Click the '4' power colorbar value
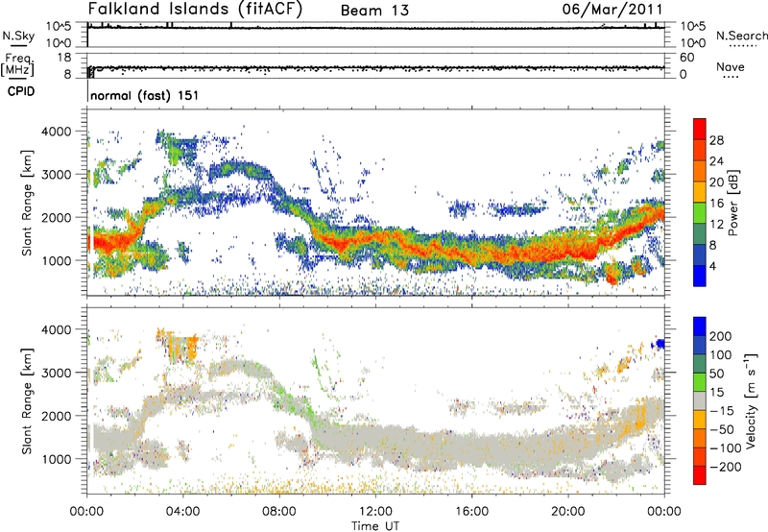Screen dimensions: 768x532 (x=712, y=266)
